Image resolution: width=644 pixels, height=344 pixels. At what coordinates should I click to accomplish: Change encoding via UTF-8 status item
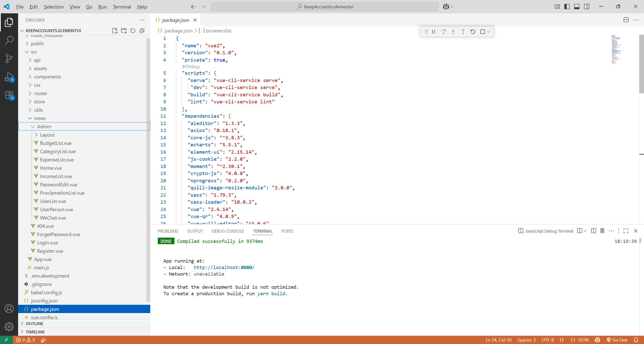pos(548,340)
